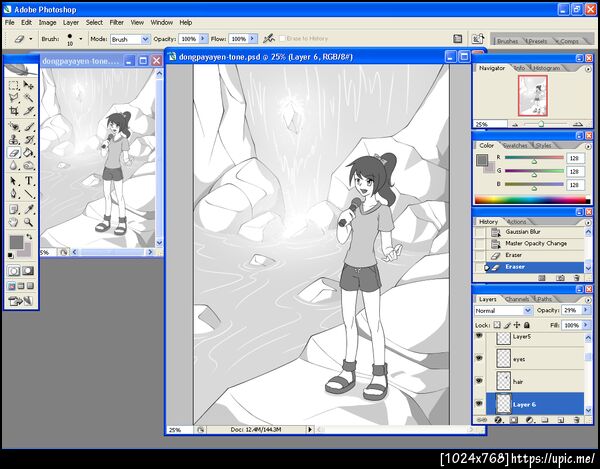Select the Move tool
This screenshot has width=600, height=469.
28,85
